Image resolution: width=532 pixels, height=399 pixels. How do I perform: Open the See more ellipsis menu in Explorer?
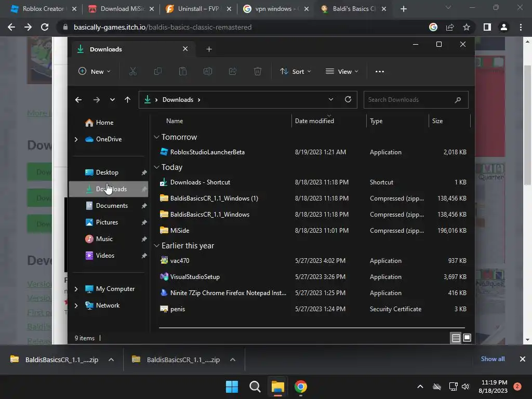point(380,72)
